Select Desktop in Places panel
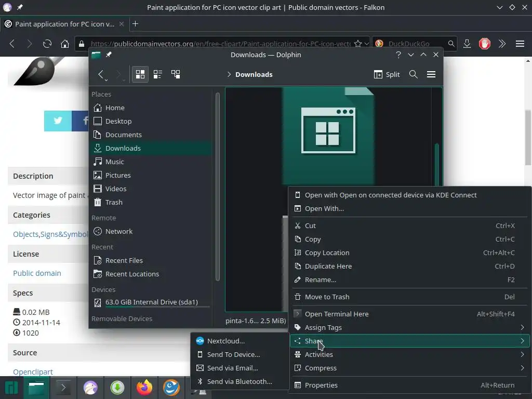Screen dimensions: 532x399 (151, 121)
